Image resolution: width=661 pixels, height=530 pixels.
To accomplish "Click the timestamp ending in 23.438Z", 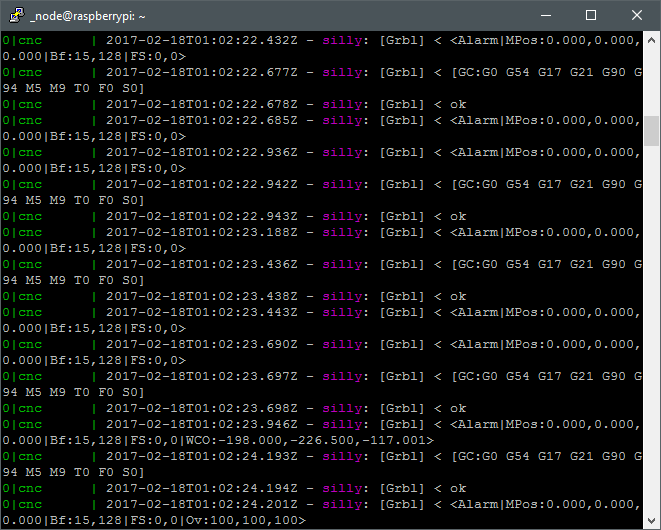I will pyautogui.click(x=201, y=296).
